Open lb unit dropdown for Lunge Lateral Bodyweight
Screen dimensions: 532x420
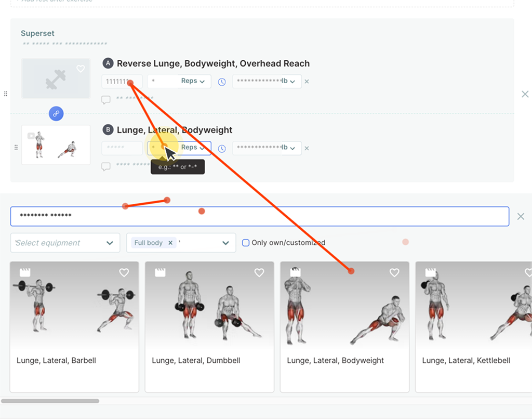tap(288, 148)
